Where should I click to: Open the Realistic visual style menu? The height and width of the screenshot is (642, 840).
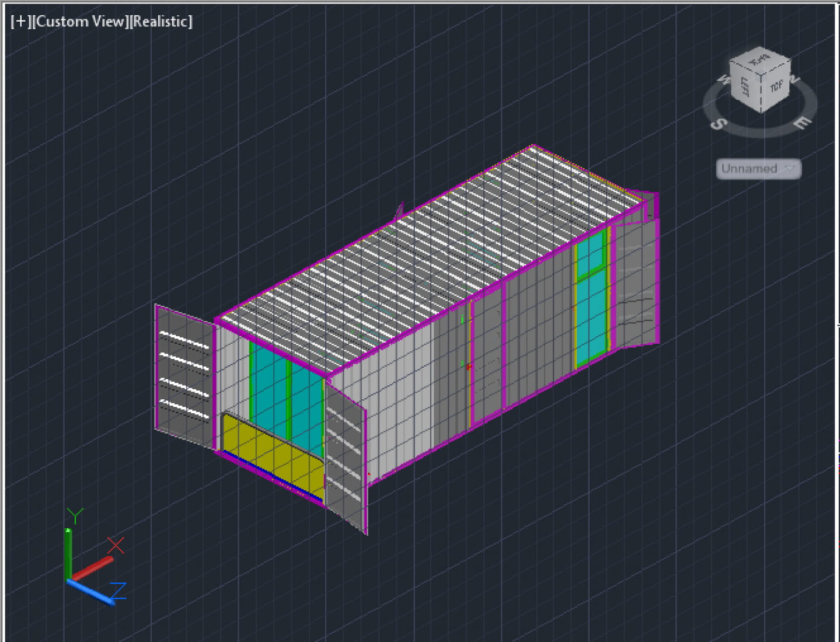161,22
